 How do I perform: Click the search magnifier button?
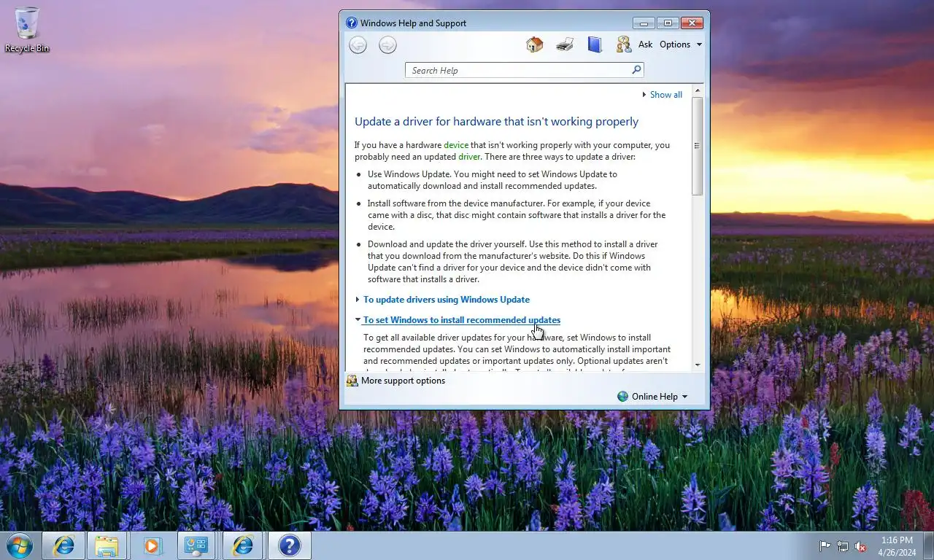(636, 70)
